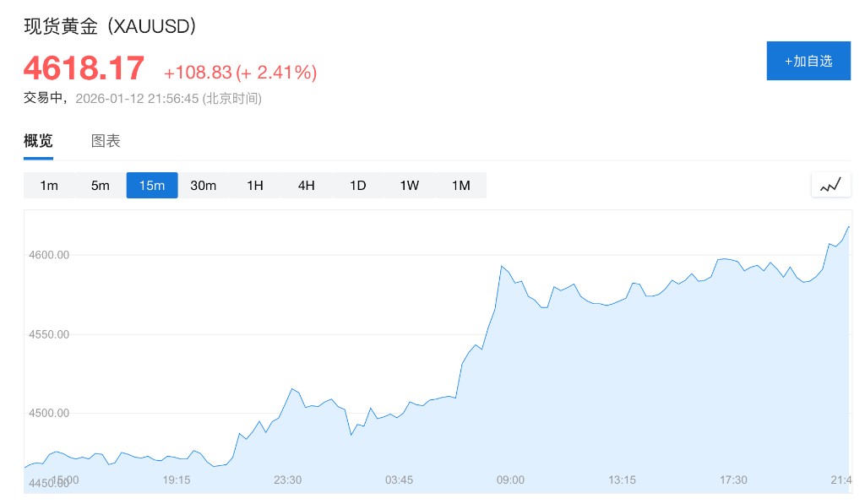This screenshot has height=504, width=865.
Task: Click the 现货黄金 (XAUUSD) title
Action: pos(111,26)
